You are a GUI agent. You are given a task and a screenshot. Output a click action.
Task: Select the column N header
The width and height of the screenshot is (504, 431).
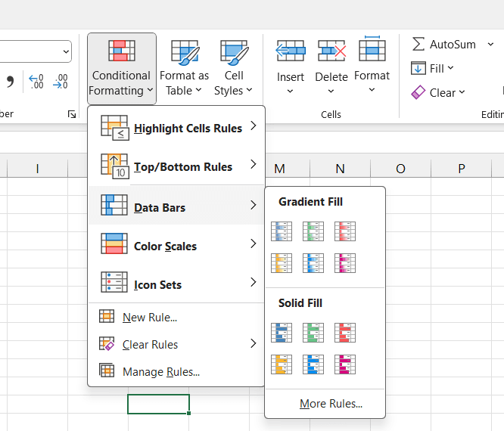pyautogui.click(x=340, y=169)
